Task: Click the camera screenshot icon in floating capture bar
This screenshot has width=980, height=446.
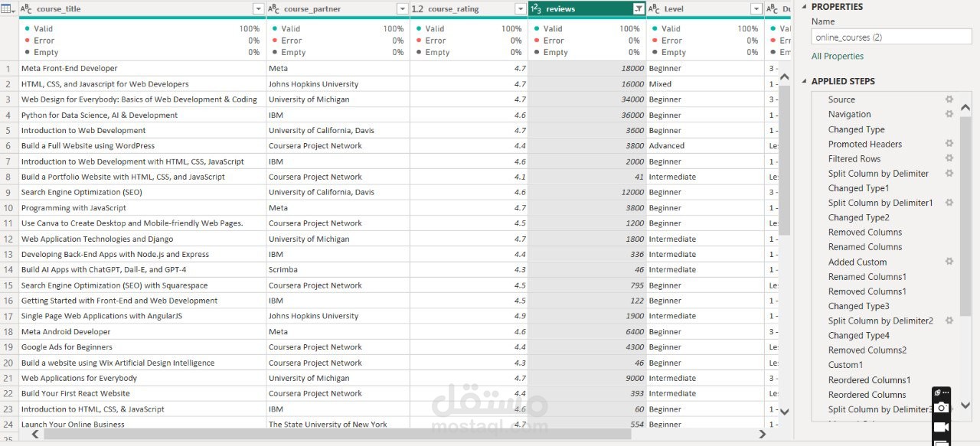Action: (x=942, y=408)
